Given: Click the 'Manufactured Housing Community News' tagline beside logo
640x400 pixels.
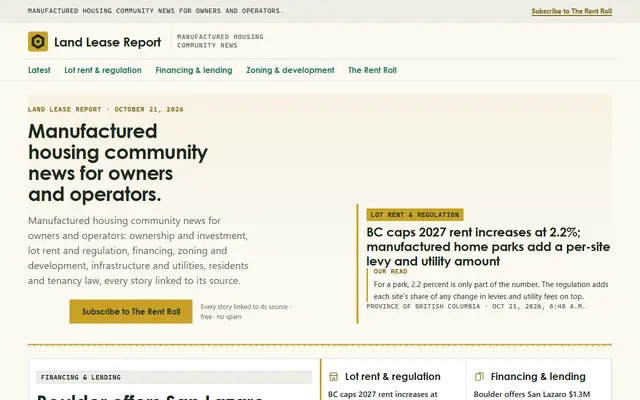Looking at the screenshot, I should [x=220, y=41].
